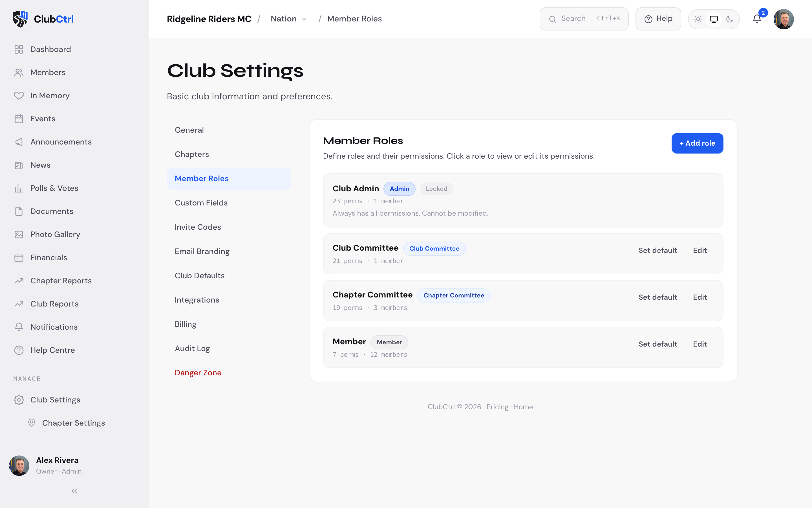The height and width of the screenshot is (508, 812).
Task: Click '7 perms · 12 members' text
Action: [x=370, y=355]
